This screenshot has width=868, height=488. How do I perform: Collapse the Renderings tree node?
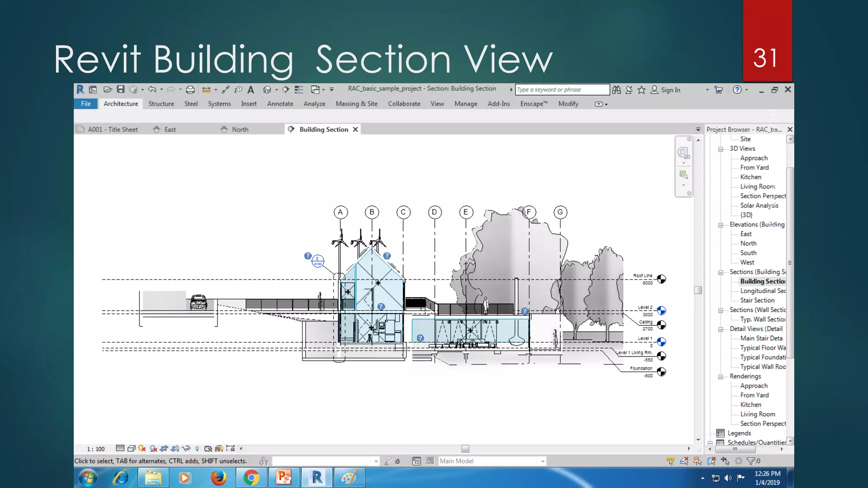pyautogui.click(x=721, y=377)
